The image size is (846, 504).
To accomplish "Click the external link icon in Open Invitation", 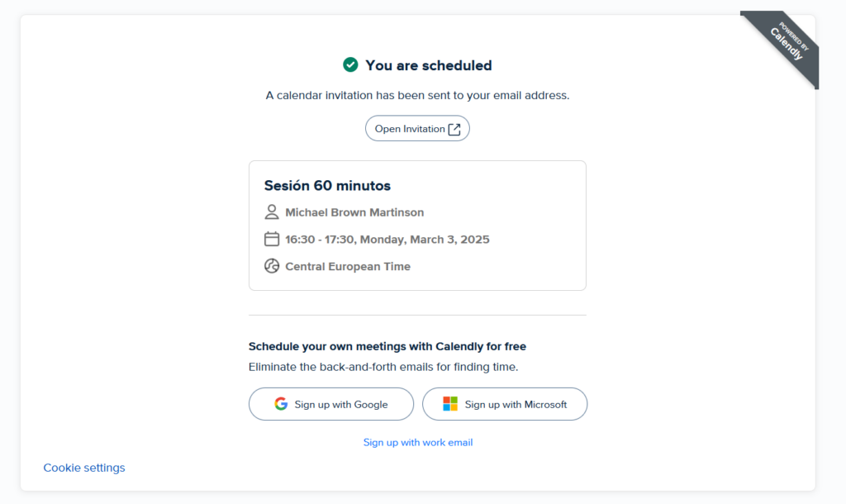I will tap(454, 129).
